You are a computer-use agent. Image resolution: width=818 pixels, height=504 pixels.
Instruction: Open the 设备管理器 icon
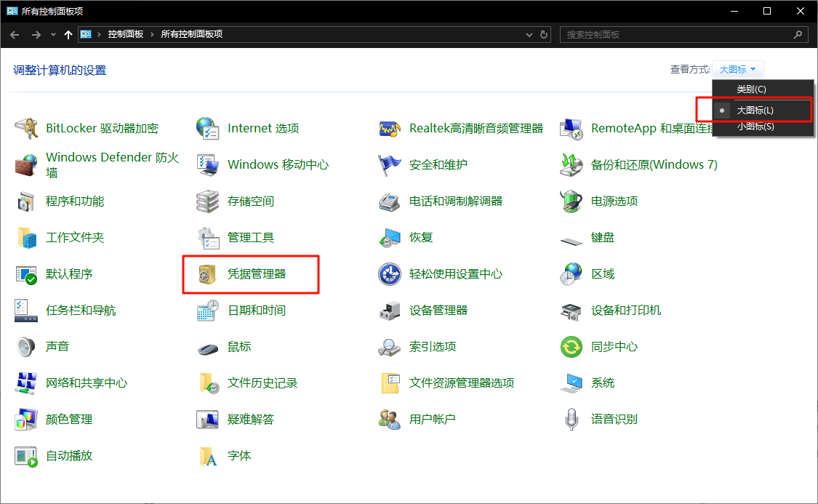[389, 311]
